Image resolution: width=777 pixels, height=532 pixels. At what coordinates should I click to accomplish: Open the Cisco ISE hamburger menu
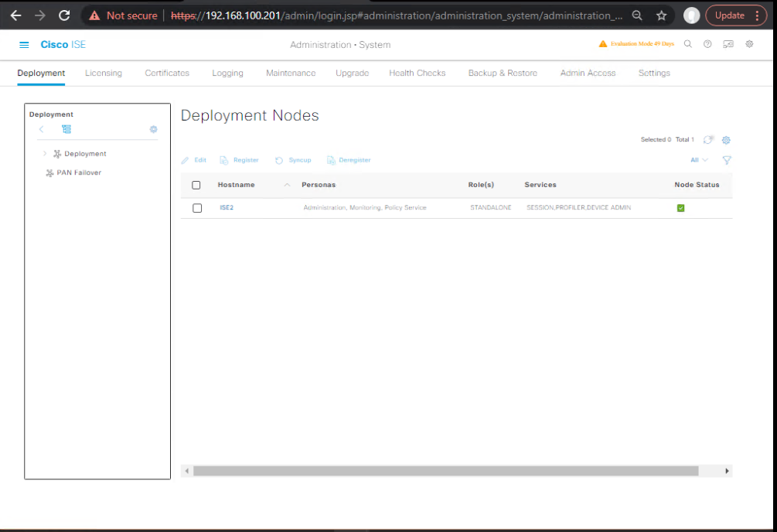[24, 45]
